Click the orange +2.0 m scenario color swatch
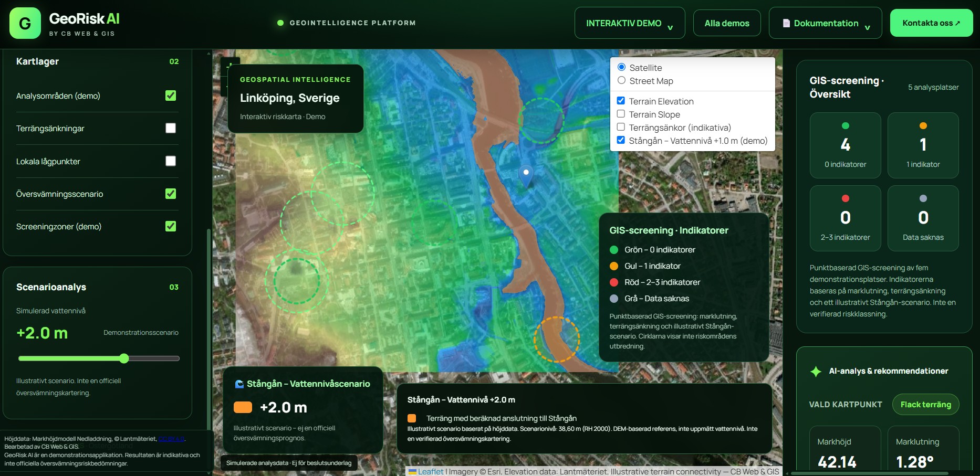 [243, 407]
